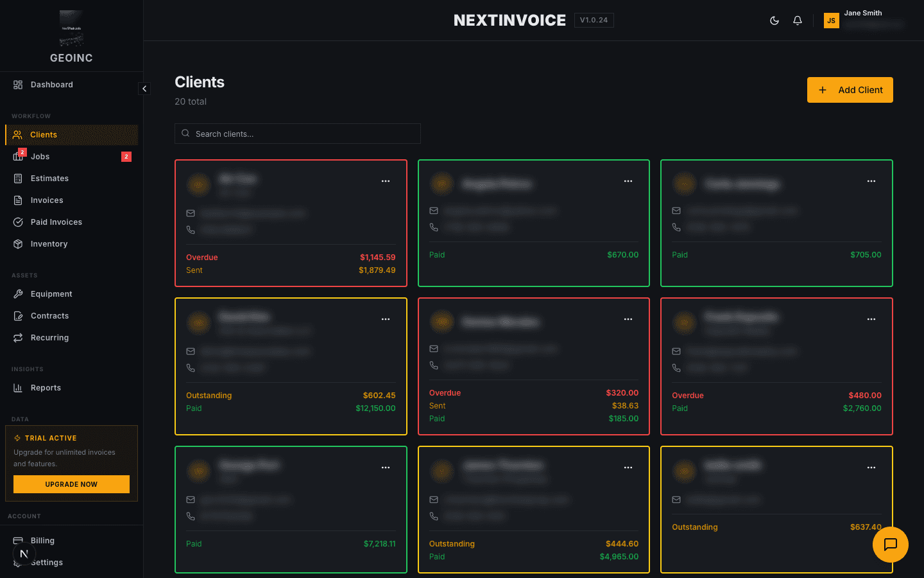Select Clients in sidebar

(x=71, y=135)
